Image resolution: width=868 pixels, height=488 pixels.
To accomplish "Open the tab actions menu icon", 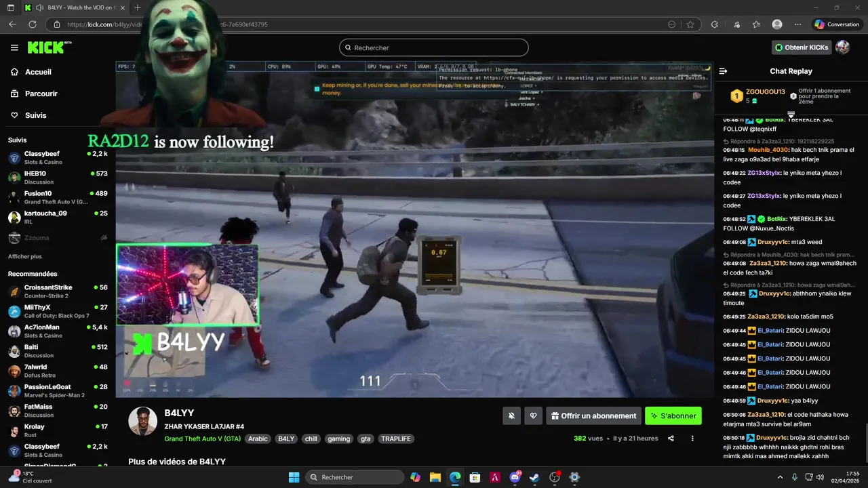I will [9, 7].
